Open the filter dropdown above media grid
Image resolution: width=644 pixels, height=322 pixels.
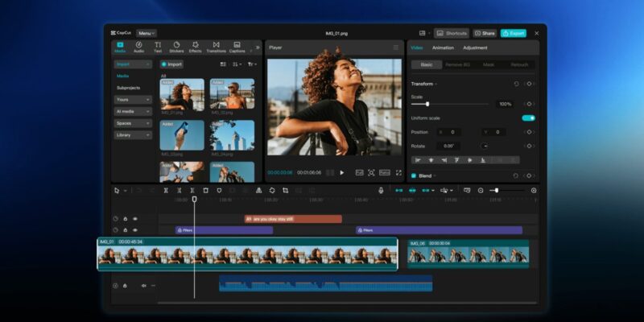252,64
